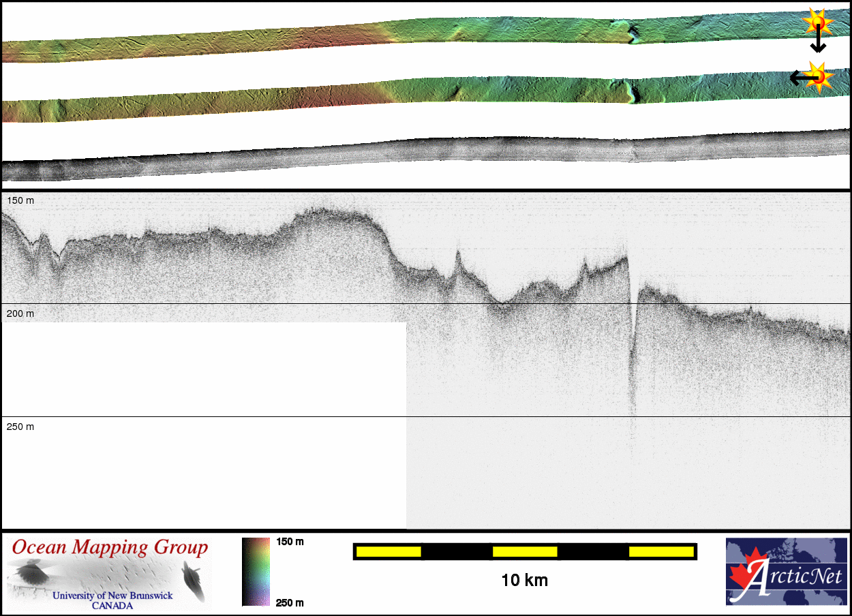The image size is (852, 616).
Task: Click the 150 m depth label in profile
Action: (x=20, y=201)
